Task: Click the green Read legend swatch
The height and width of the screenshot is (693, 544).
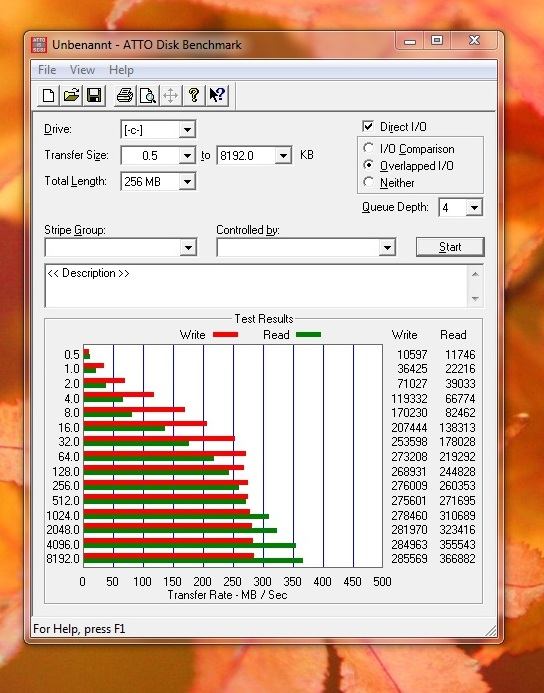Action: pos(308,335)
